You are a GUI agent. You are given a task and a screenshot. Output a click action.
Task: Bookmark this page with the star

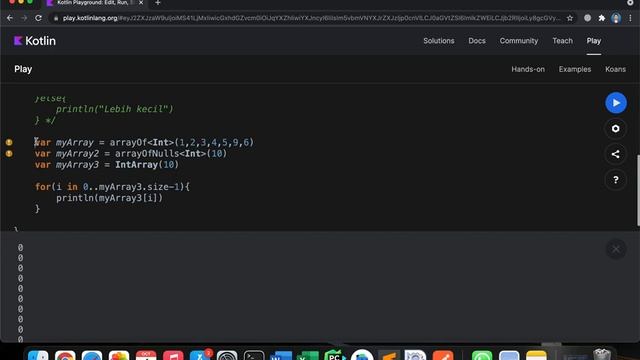pos(570,18)
